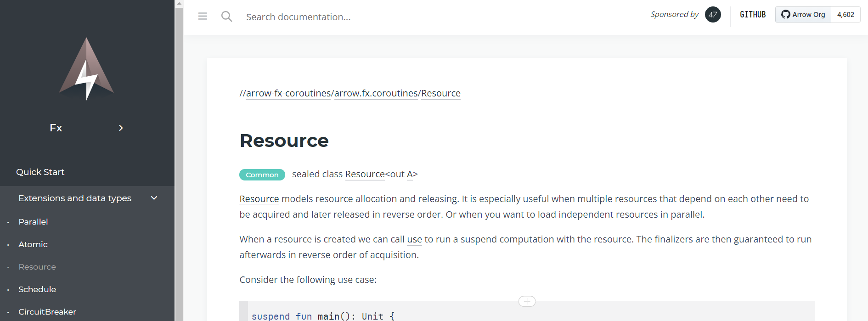Image resolution: width=868 pixels, height=321 pixels.
Task: Click the GITHUB header link
Action: [x=753, y=14]
